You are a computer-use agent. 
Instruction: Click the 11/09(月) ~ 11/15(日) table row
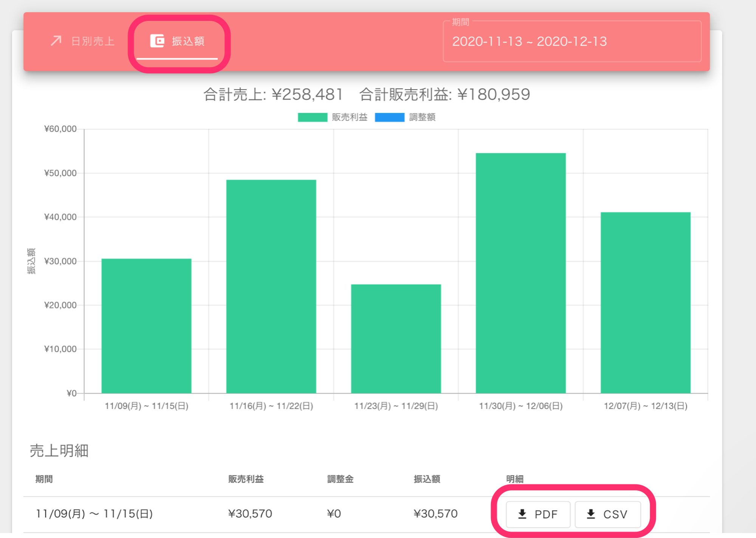pyautogui.click(x=94, y=514)
